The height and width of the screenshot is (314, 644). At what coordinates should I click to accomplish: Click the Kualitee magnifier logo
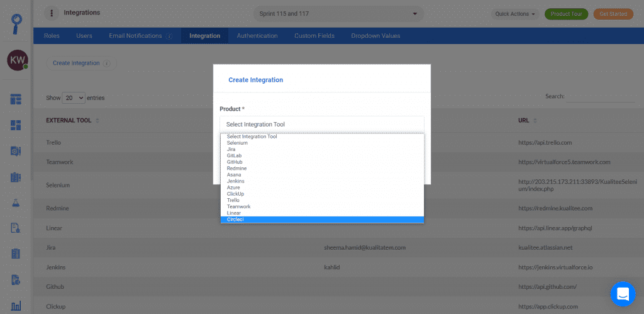(x=17, y=25)
